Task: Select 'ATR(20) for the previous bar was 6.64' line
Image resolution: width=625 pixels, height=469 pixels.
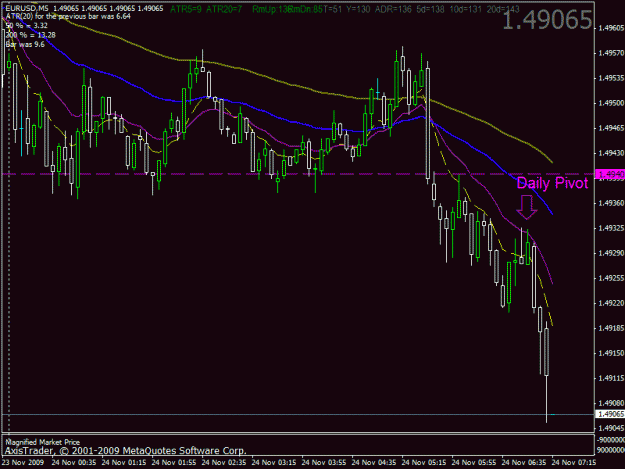Action: [x=68, y=16]
